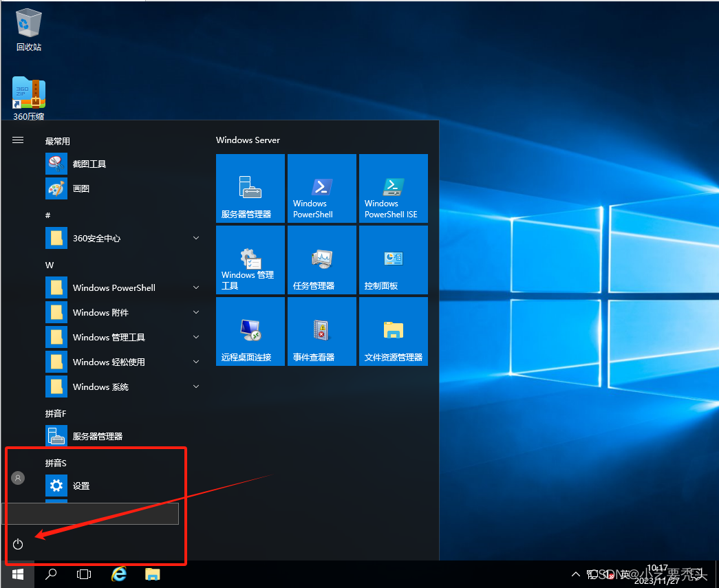719x588 pixels.
Task: Open the Windows 轻松使用 folder
Action: tap(124, 362)
